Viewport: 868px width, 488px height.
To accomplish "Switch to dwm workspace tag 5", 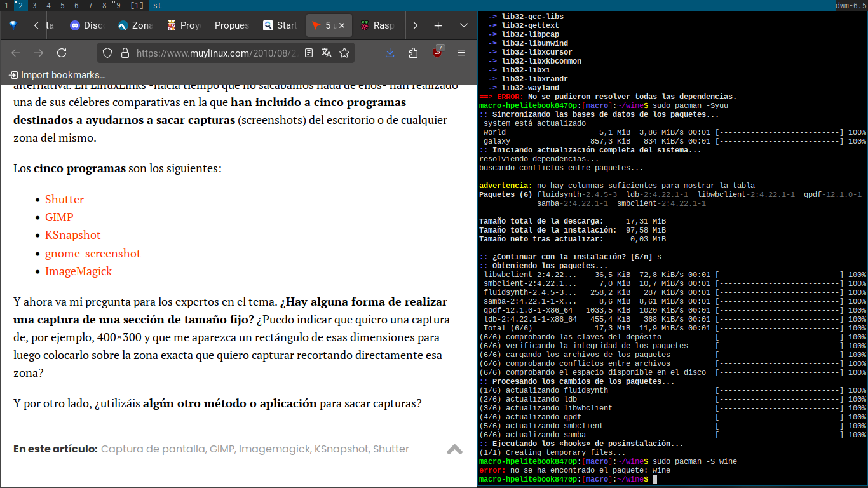I will (62, 6).
